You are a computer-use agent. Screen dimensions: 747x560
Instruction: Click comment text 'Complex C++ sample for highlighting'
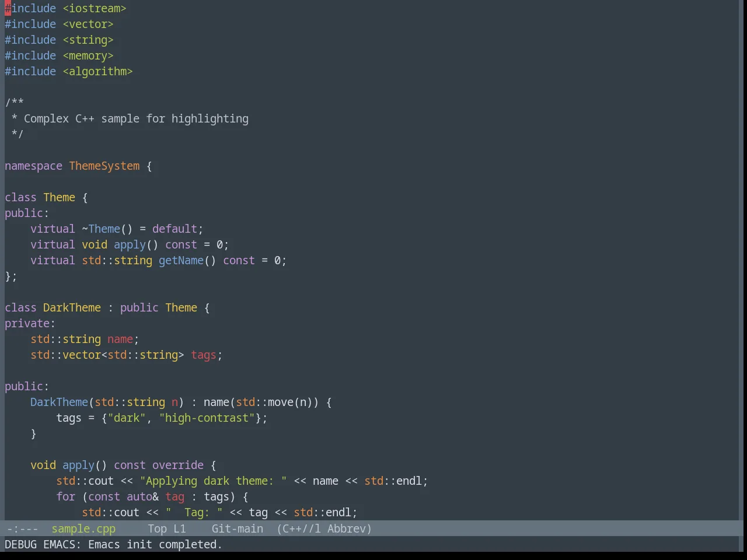point(136,118)
